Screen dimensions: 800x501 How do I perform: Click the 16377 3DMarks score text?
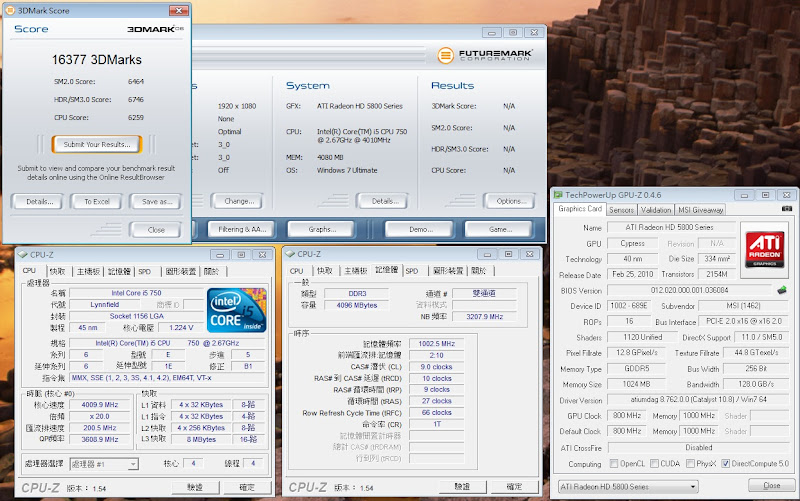click(96, 60)
